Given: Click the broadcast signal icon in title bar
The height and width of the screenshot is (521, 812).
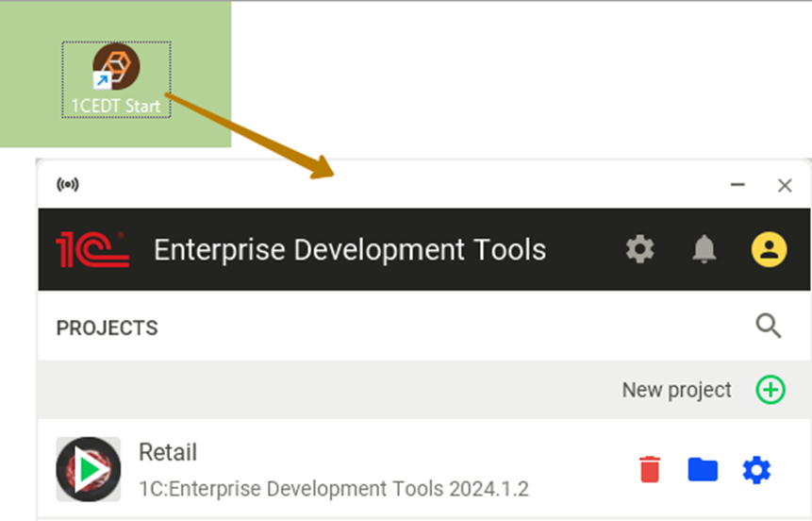Looking at the screenshot, I should (68, 185).
